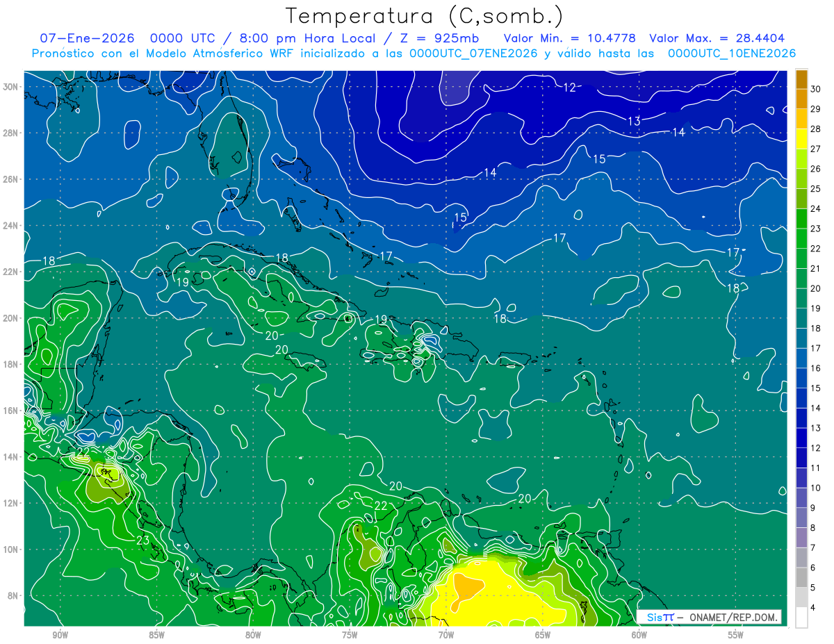Click the latitude axis label "30N"
This screenshot has width=834, height=644.
coord(10,87)
